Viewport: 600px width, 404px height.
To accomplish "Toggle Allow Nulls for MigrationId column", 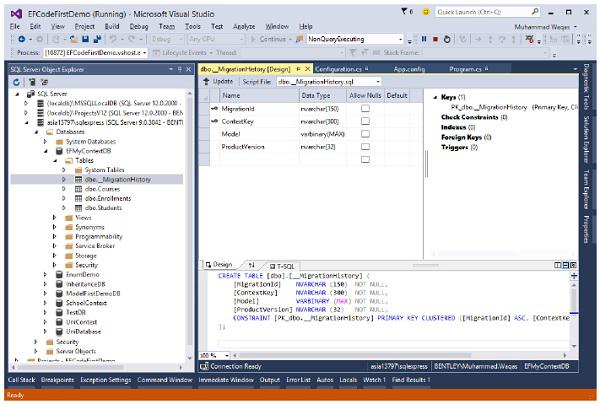I will 365,108.
